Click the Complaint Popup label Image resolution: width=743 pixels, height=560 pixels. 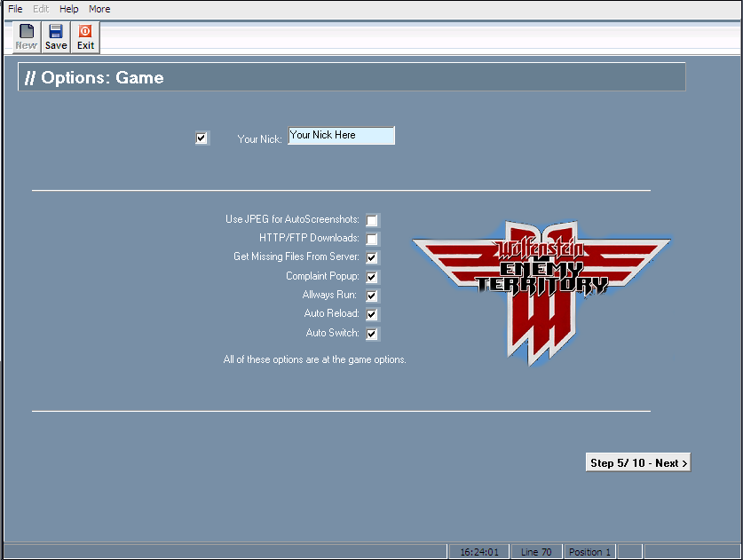[323, 276]
